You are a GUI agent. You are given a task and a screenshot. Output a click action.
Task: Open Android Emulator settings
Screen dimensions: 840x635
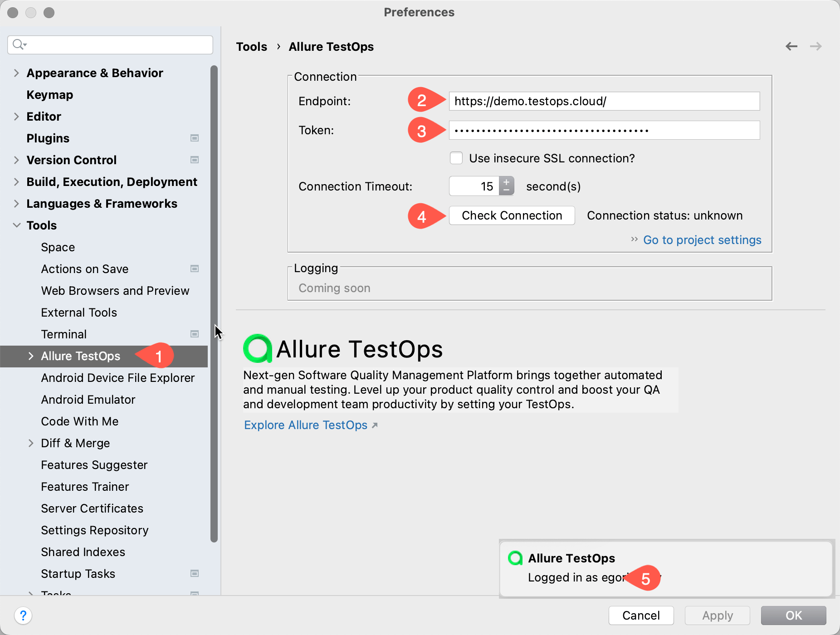(x=88, y=400)
